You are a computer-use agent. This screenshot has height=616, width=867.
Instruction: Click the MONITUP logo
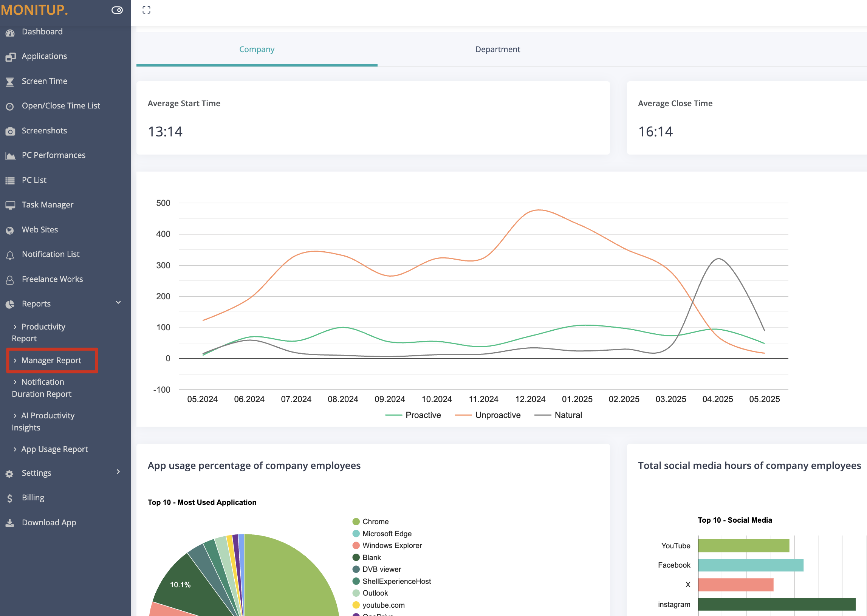[34, 10]
